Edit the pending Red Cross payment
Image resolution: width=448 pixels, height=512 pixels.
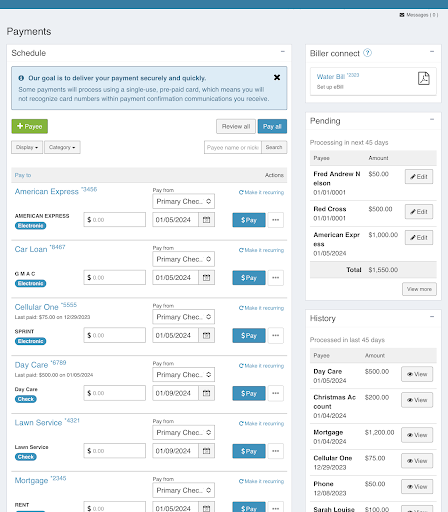point(419,212)
